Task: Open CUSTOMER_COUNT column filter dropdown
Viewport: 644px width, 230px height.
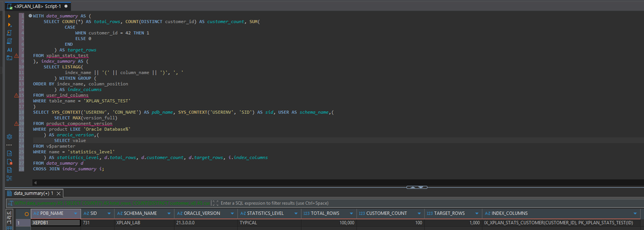Action: tap(419, 214)
